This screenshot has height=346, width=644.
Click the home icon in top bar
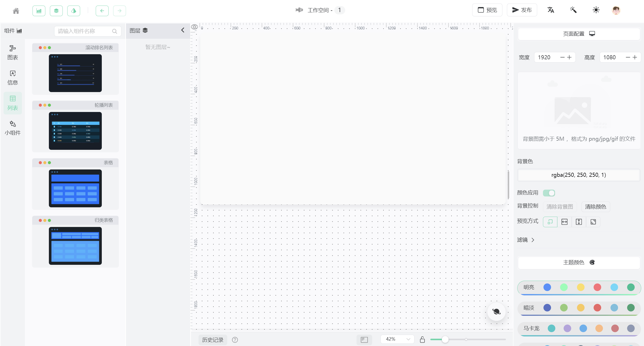coord(16,11)
